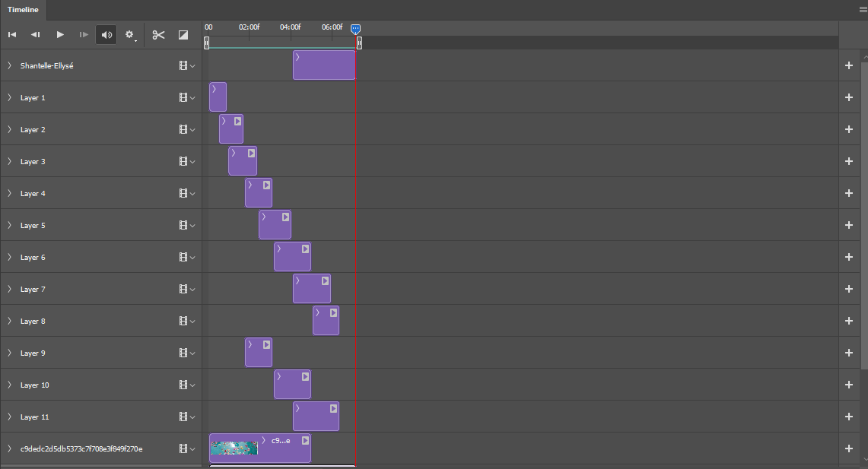Go to first frame of timeline
This screenshot has height=469, width=868.
click(12, 35)
